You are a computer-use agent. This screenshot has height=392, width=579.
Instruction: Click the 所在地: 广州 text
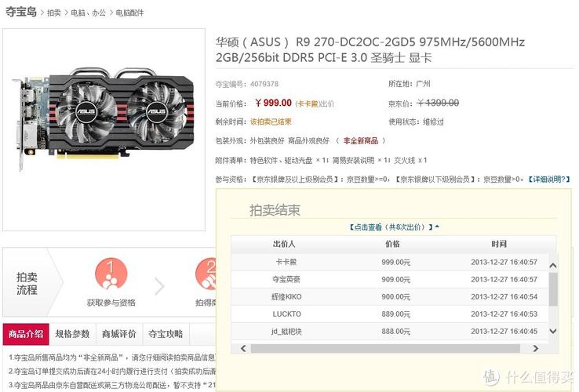[409, 84]
